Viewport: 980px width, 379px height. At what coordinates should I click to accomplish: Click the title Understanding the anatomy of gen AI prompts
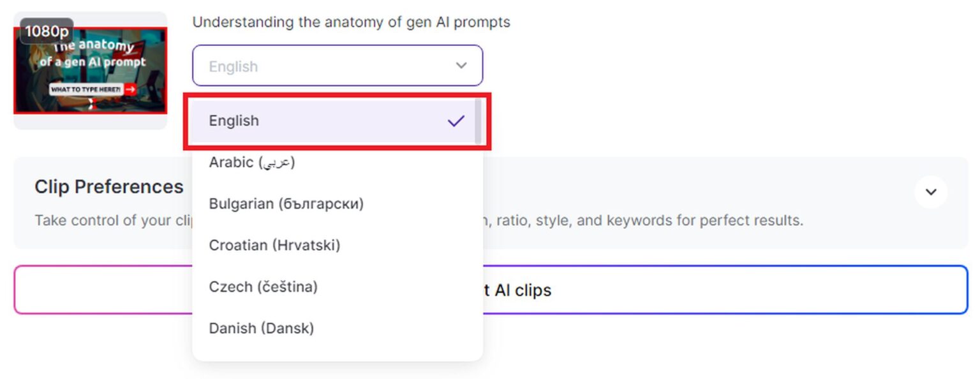(x=352, y=21)
